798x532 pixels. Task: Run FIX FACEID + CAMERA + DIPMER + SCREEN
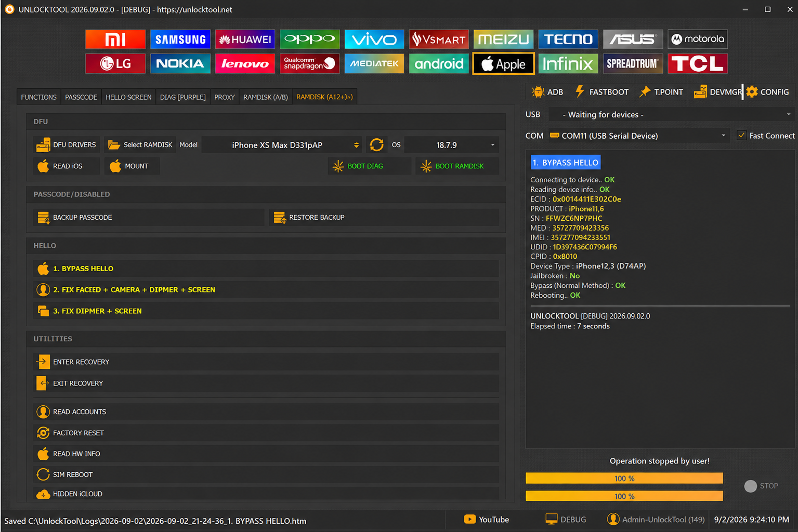coord(266,290)
